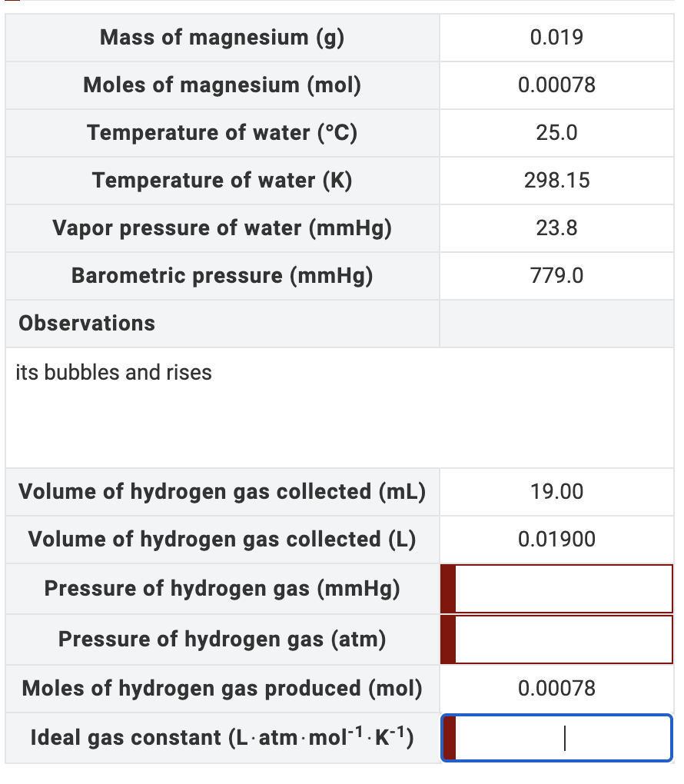This screenshot has width=684, height=784.
Task: Click the red bar inside the Ideal gas constant field
Action: [x=452, y=737]
